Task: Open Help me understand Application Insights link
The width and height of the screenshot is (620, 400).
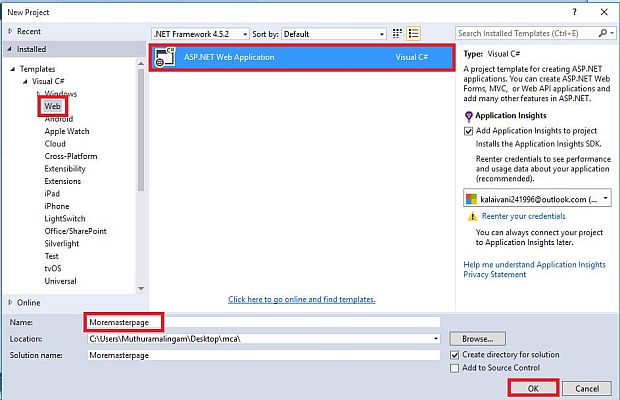Action: coord(534,264)
